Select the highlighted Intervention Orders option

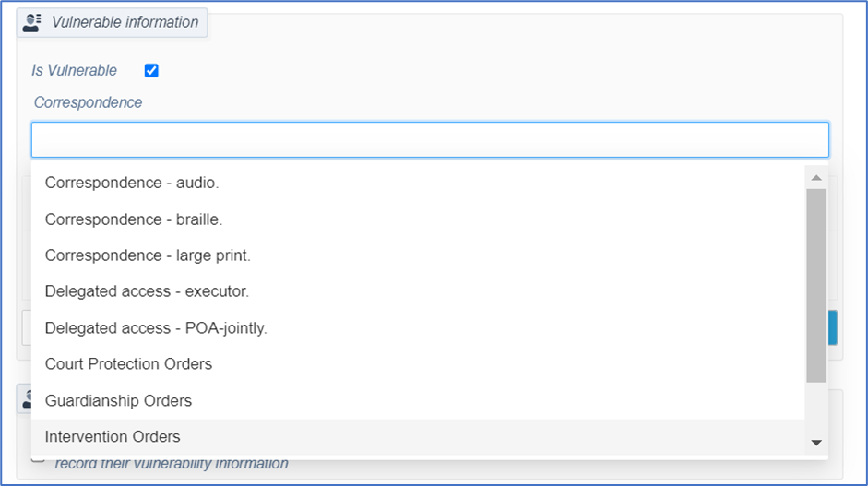[x=113, y=437]
